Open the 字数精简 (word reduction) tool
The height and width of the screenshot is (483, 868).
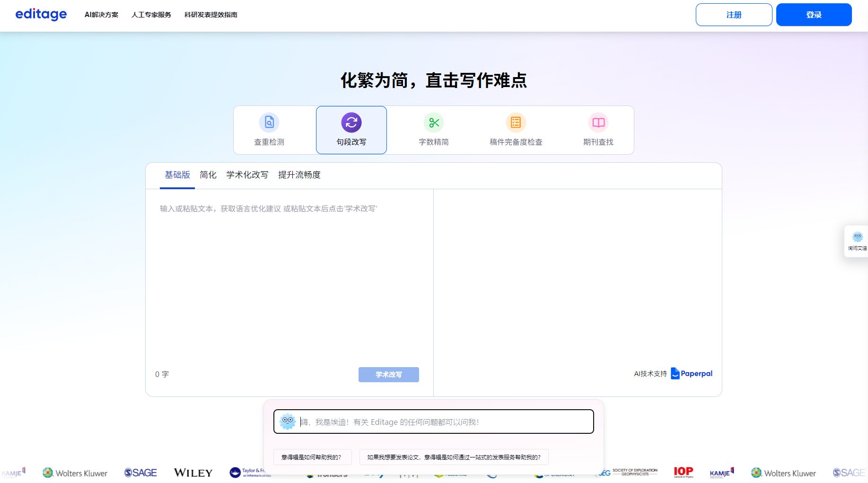(433, 130)
